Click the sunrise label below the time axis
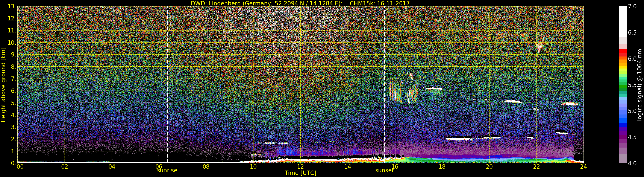644x177 pixels. pos(167,171)
